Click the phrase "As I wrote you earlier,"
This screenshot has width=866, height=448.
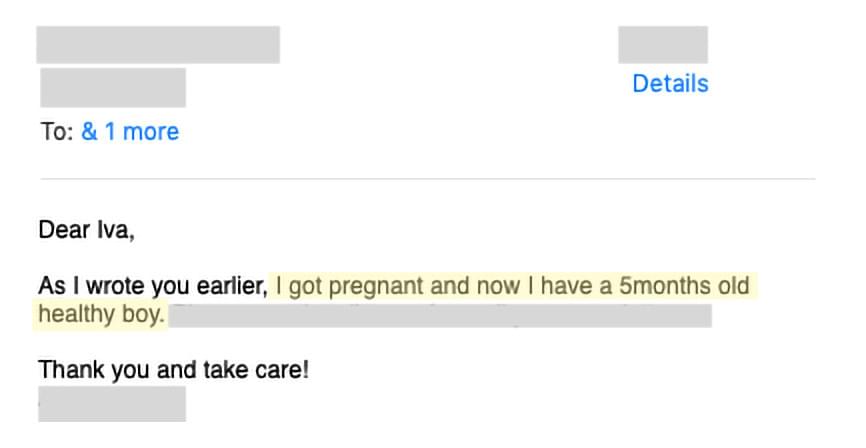153,286
